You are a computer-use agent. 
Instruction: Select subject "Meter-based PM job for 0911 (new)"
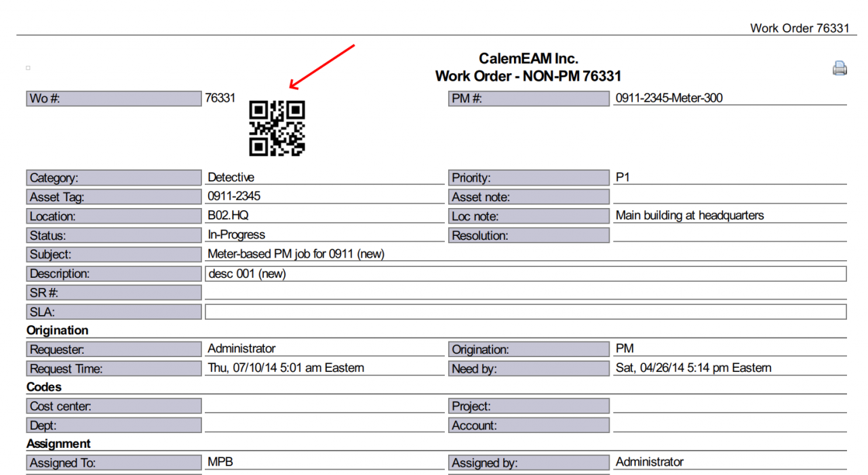pyautogui.click(x=296, y=254)
